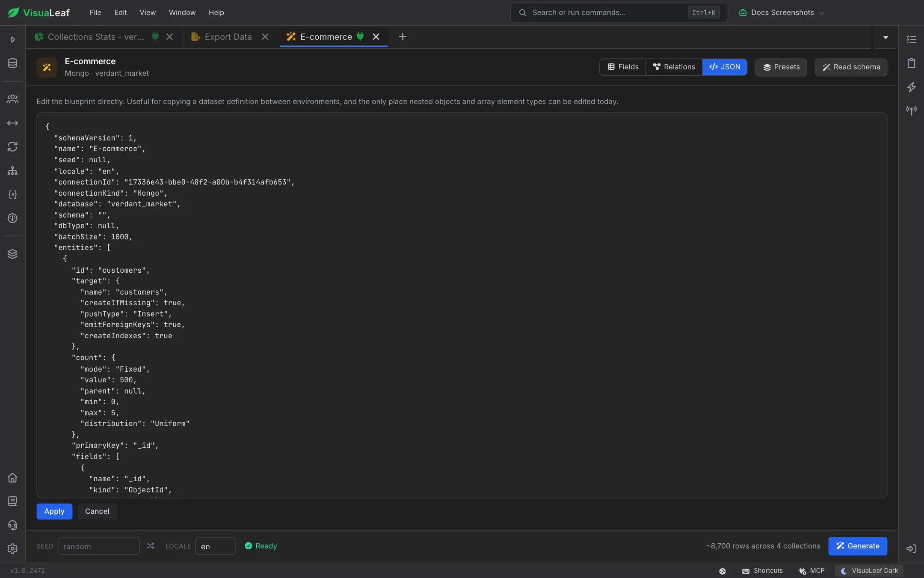Viewport: 924px width, 578px height.
Task: Select the JSON view toggle
Action: 725,67
